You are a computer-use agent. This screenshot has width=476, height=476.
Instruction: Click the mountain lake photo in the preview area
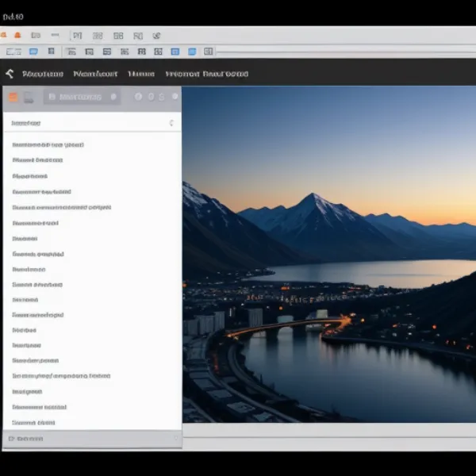pyautogui.click(x=329, y=254)
